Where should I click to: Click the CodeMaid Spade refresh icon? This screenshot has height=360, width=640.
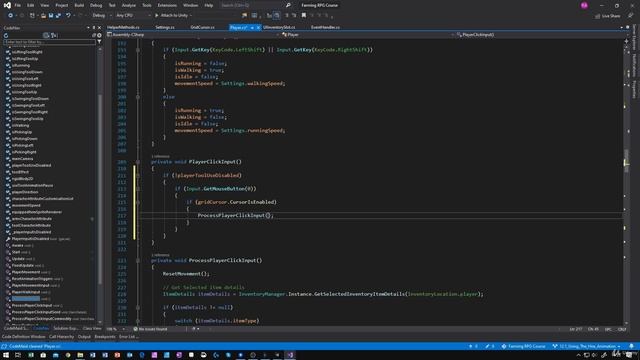tap(6, 36)
